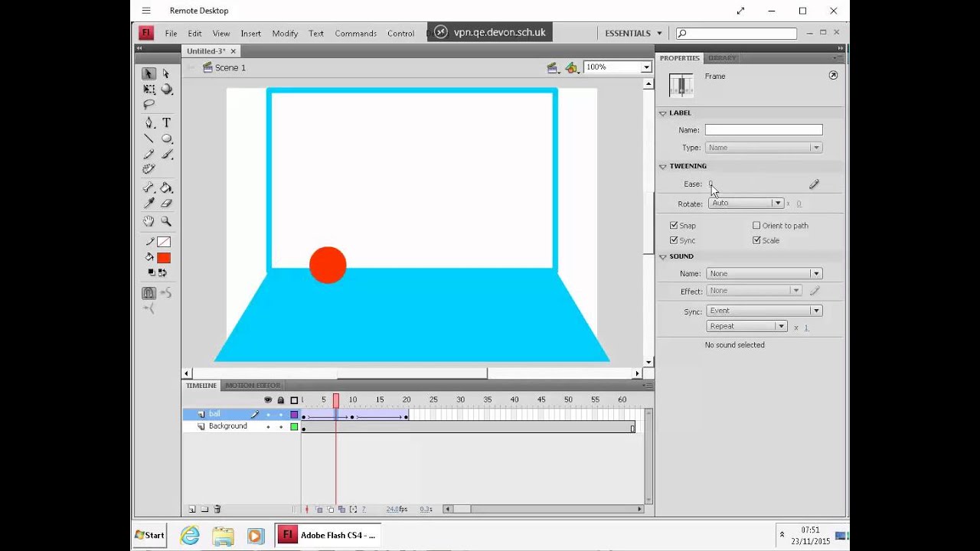
Task: Toggle Snap to Objects magnet
Action: [149, 292]
